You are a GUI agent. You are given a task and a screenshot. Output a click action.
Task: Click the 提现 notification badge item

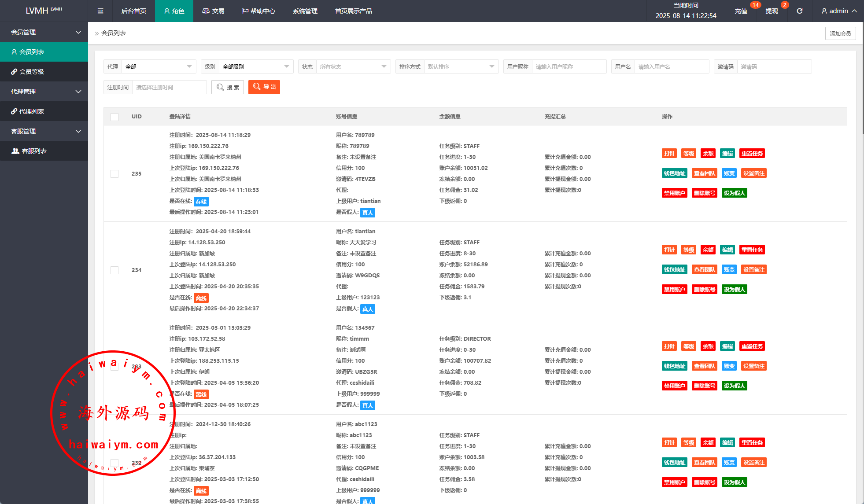point(772,11)
